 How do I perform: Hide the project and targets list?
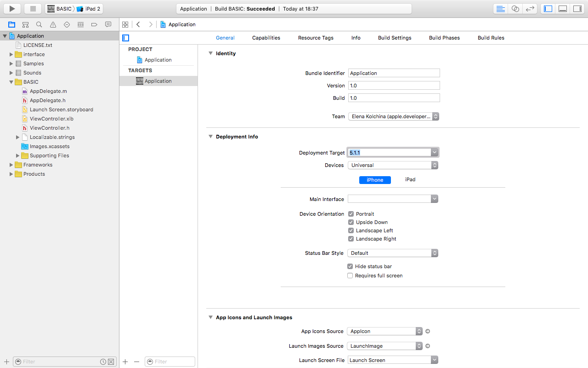pyautogui.click(x=126, y=38)
